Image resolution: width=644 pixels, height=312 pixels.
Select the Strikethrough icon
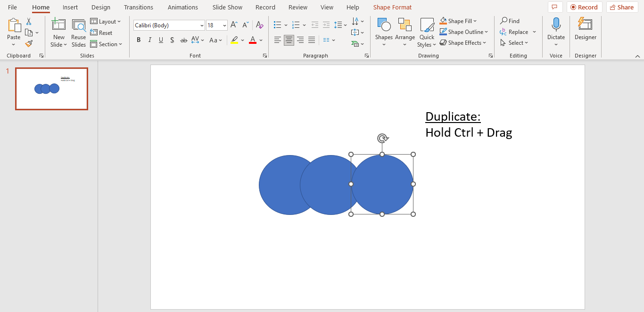(x=183, y=40)
